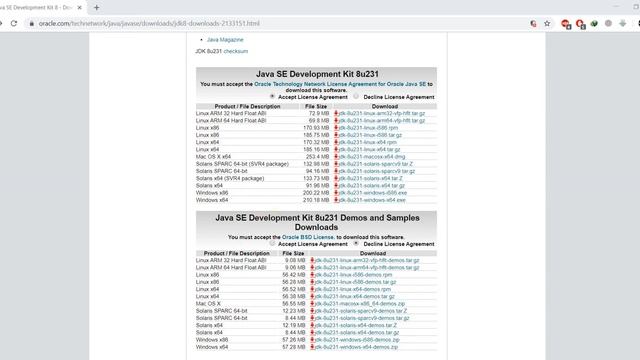Click the 57.28 MB file size cell

293,347
